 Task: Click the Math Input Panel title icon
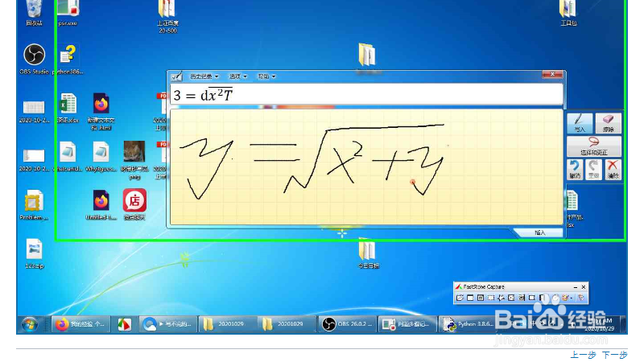(x=176, y=76)
